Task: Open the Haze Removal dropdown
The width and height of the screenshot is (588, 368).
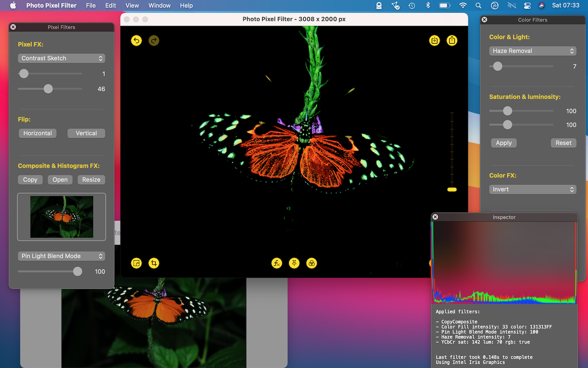Action: pos(533,51)
